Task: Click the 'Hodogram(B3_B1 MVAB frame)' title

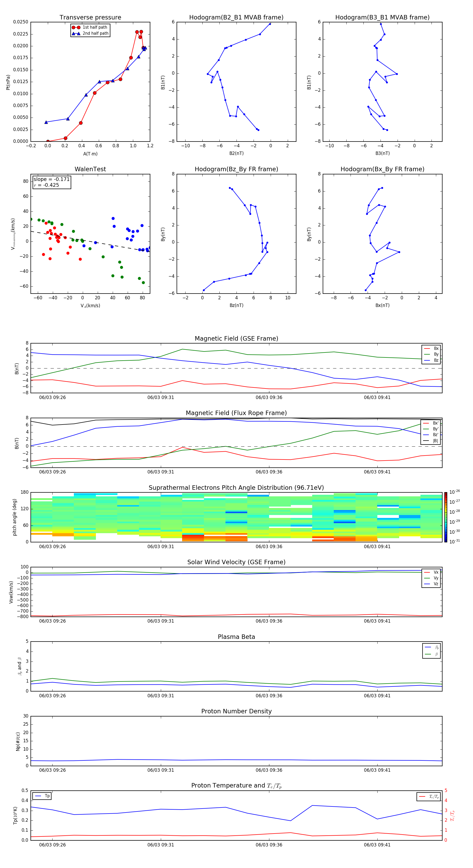Action: (382, 18)
